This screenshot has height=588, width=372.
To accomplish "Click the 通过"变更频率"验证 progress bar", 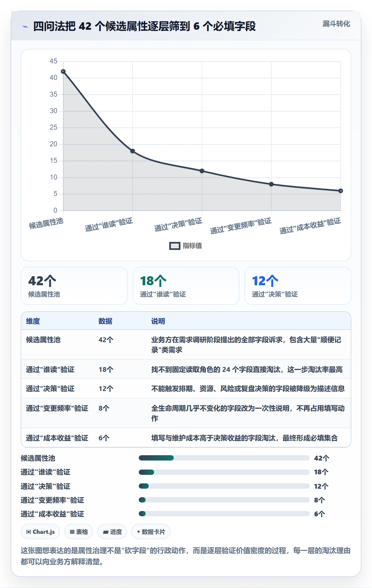I will coord(224,500).
